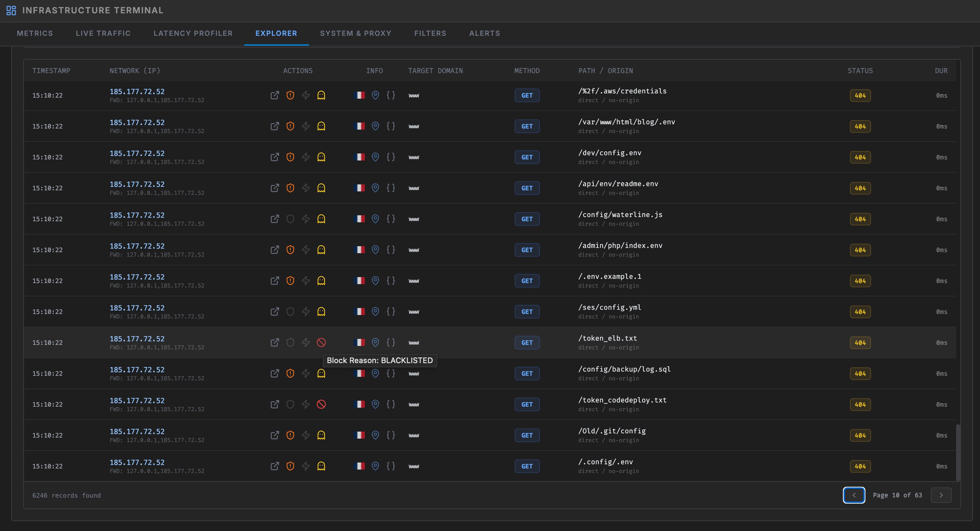Click lightning bolt icon in /token_elb.txt row

click(306, 342)
